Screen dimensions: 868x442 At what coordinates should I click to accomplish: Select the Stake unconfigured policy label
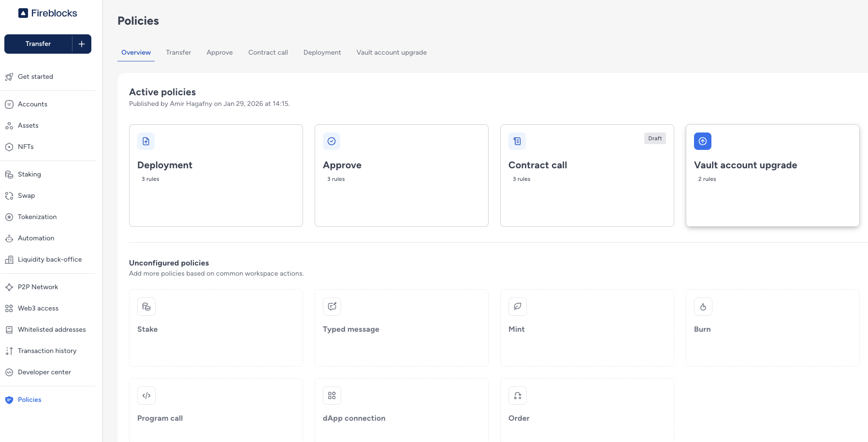147,329
